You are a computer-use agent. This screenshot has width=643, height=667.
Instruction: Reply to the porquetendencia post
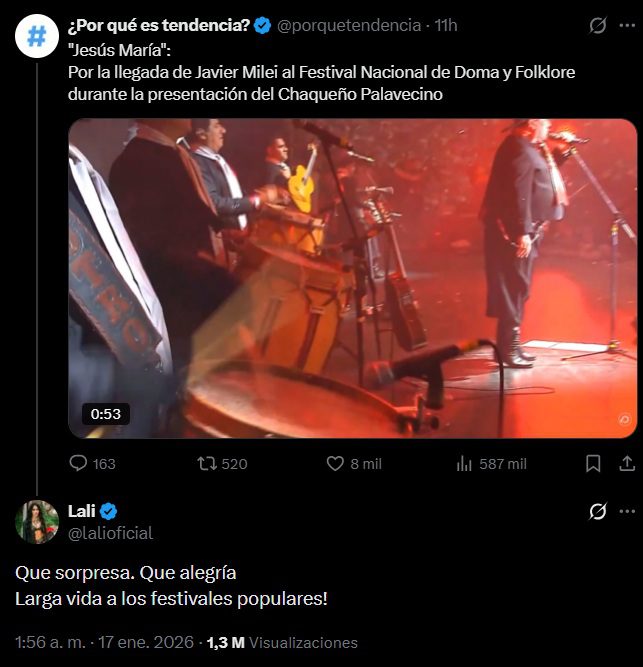point(79,463)
